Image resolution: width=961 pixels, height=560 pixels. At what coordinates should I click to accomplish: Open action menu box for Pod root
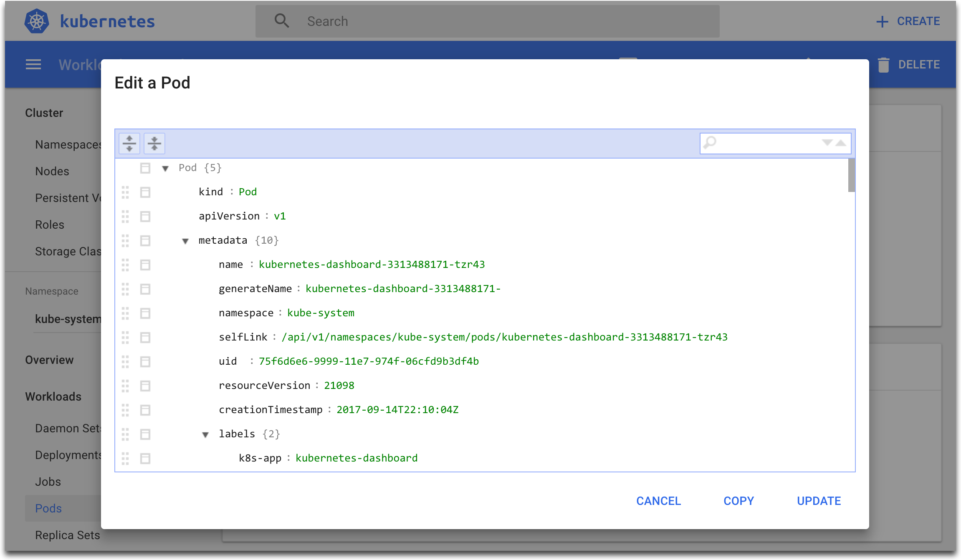point(145,168)
